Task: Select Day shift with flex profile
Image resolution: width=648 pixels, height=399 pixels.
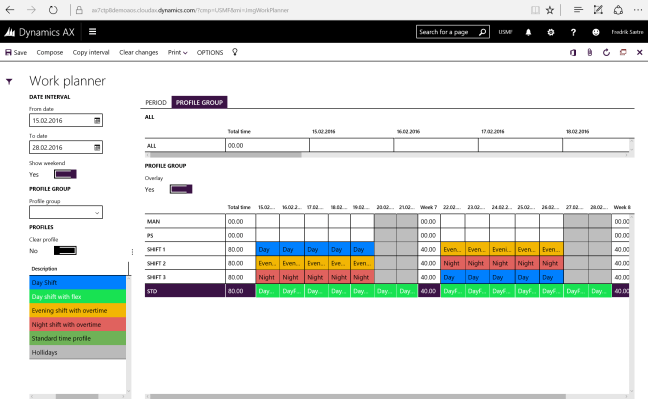Action: pos(78,296)
